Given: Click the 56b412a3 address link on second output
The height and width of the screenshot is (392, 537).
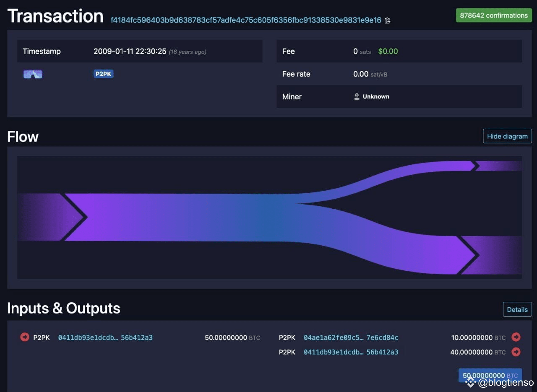Looking at the screenshot, I should point(383,352).
